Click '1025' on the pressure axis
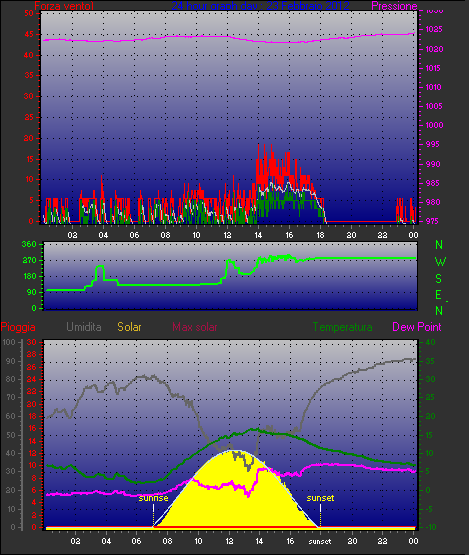469x555 pixels. click(434, 29)
